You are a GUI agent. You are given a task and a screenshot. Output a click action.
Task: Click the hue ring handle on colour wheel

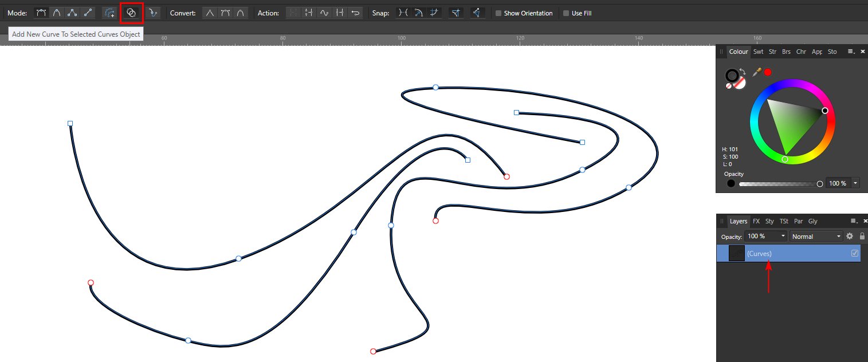[x=825, y=111]
